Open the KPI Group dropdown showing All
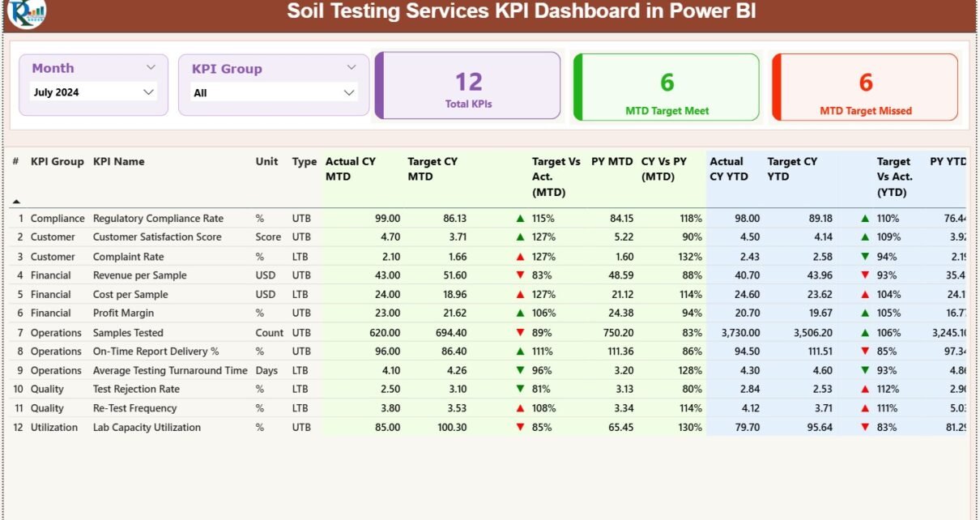 pos(274,93)
